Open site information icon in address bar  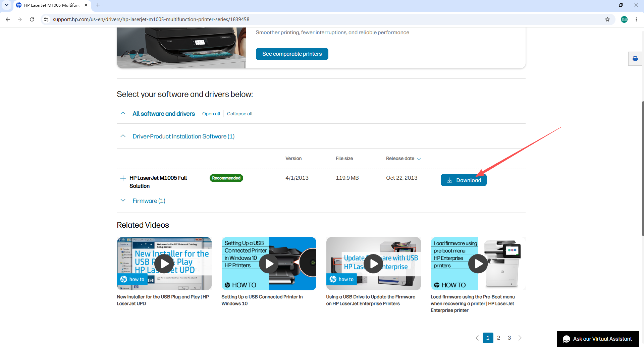click(x=46, y=19)
